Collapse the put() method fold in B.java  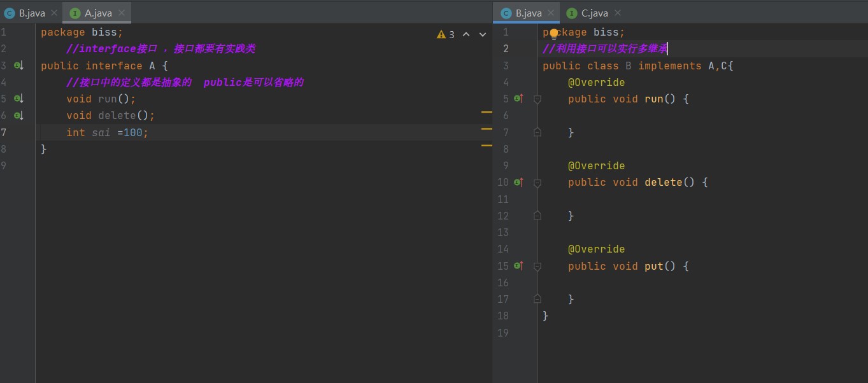(x=537, y=266)
